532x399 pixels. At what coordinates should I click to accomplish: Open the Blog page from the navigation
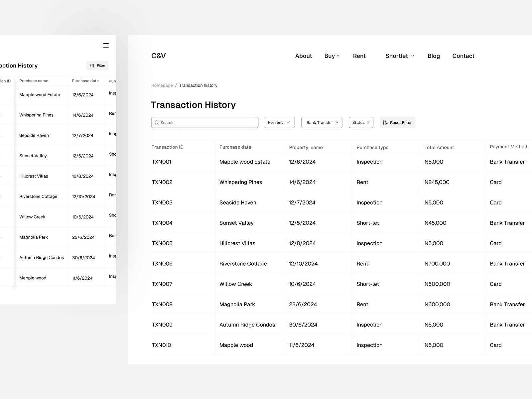(434, 56)
